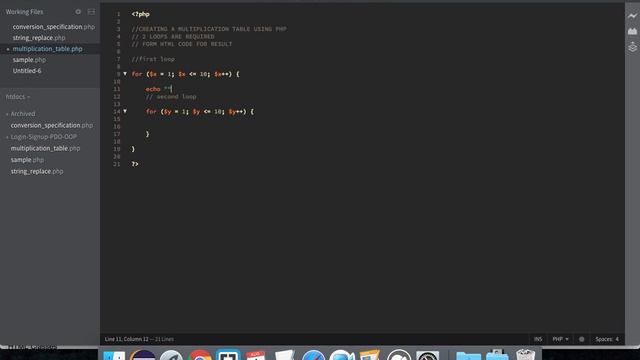This screenshot has width=640, height=360.
Task: Place cursor on the '<?php' opening tag
Action: pyautogui.click(x=140, y=14)
